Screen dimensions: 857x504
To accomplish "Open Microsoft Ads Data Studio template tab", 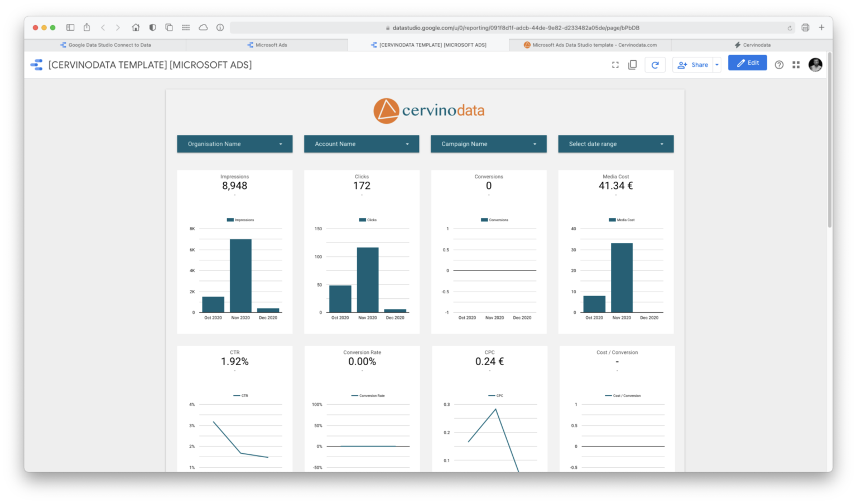I will [590, 45].
